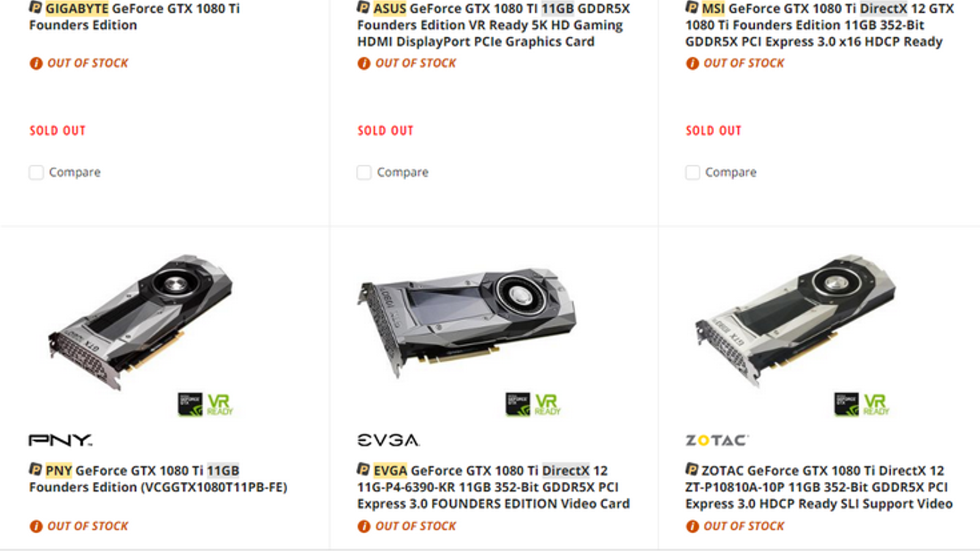Click the GeForce GTX badge under ZOTAC card
This screenshot has width=980, height=551.
tap(846, 405)
